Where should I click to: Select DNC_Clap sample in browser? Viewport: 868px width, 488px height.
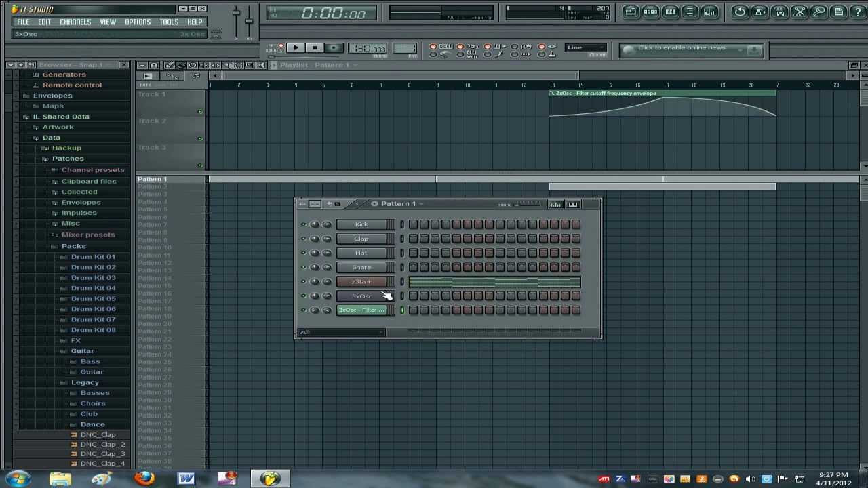[x=98, y=435]
